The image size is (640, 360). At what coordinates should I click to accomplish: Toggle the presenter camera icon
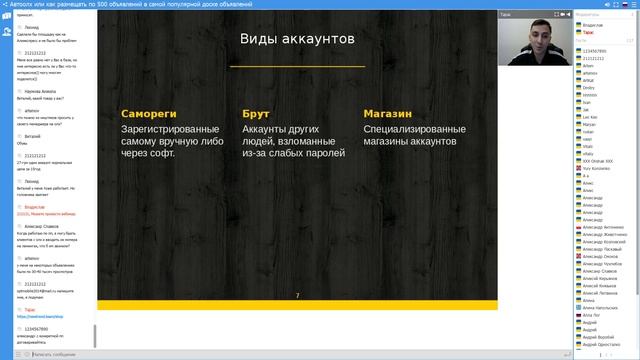coord(562,14)
